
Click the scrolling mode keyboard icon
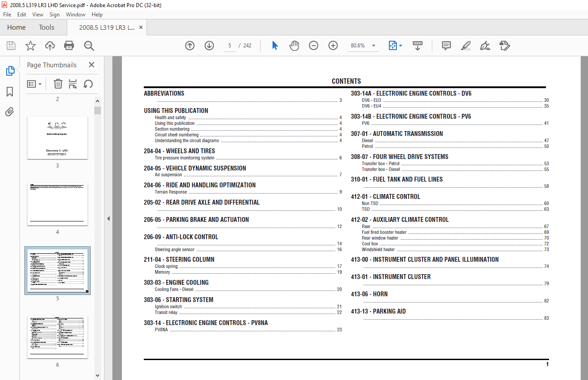(x=418, y=46)
